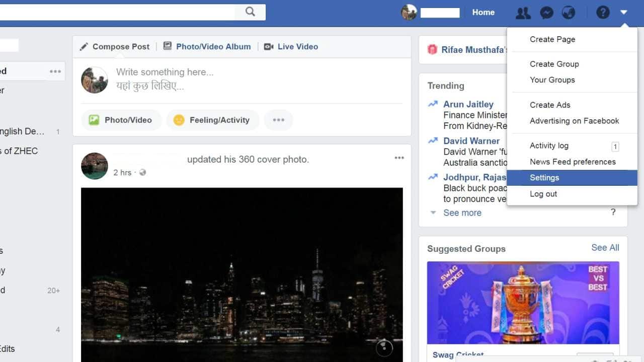644x362 pixels.
Task: Click the 360 photo compass control
Action: tap(384, 347)
